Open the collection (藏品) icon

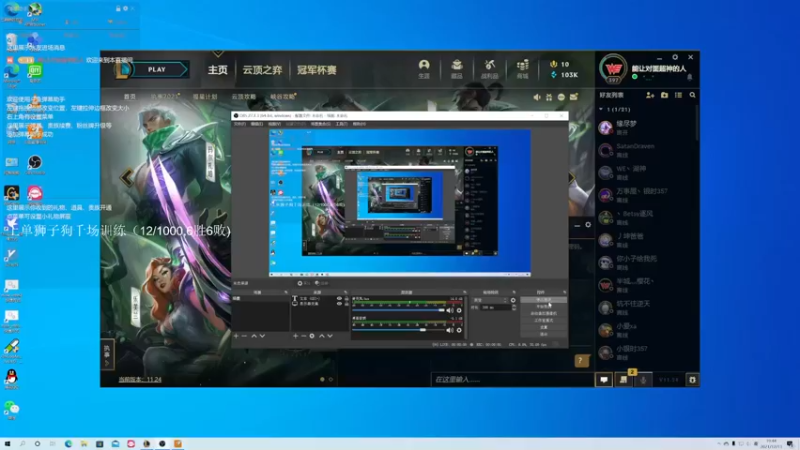point(457,69)
